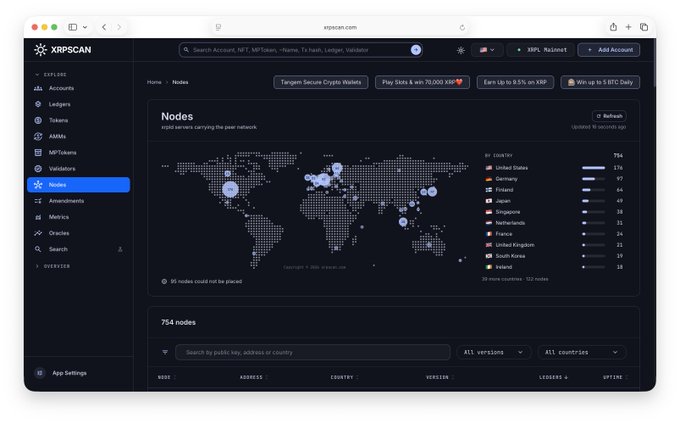This screenshot has width=680, height=423.
Task: Click the info icon beside unplaced nodes
Action: click(164, 281)
